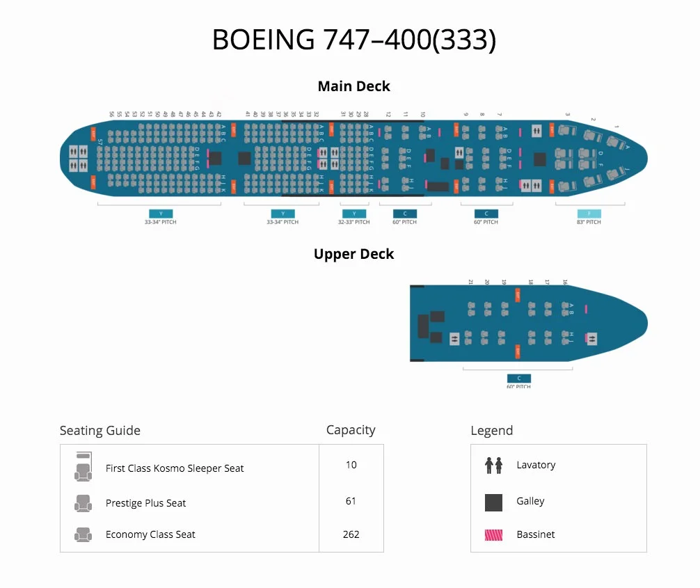Image resolution: width=700 pixels, height=588 pixels.
Task: Click the lavatory icon near first class row 3
Action: click(x=536, y=132)
